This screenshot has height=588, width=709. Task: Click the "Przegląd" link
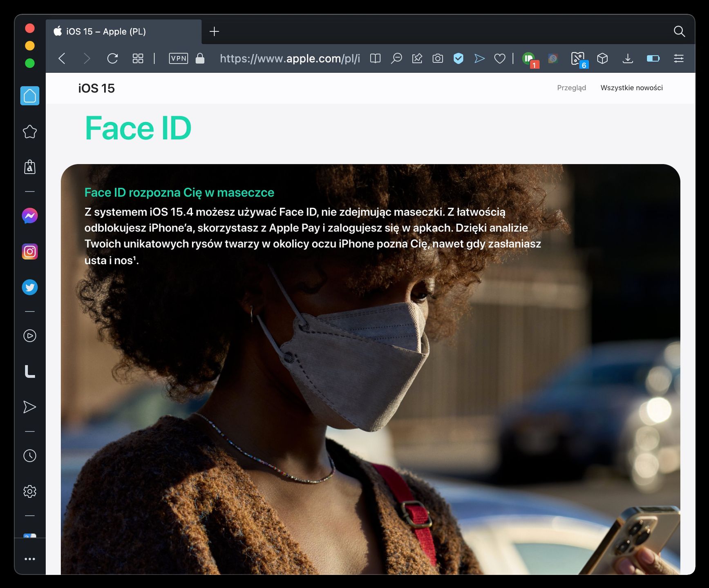pyautogui.click(x=571, y=87)
